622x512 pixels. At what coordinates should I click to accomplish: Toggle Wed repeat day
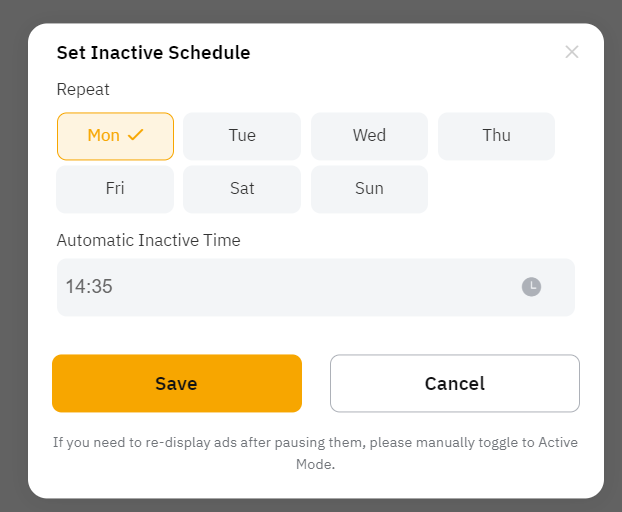(x=369, y=136)
